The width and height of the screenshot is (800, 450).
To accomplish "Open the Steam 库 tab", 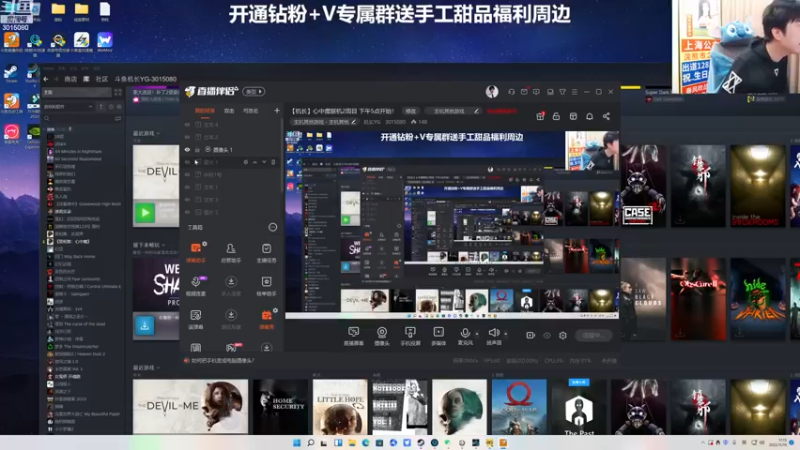I will pyautogui.click(x=86, y=79).
